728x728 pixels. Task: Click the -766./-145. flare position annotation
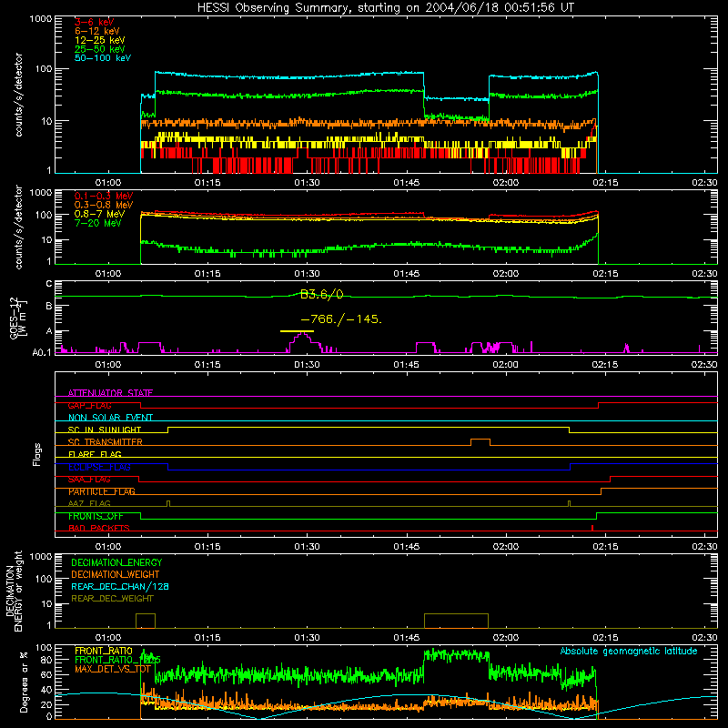(341, 319)
